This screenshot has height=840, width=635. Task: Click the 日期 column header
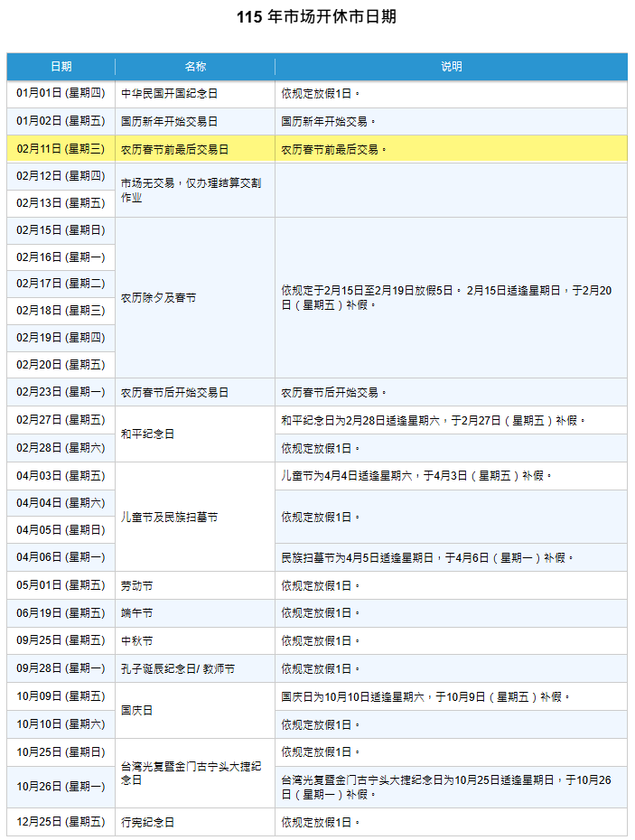[x=61, y=67]
